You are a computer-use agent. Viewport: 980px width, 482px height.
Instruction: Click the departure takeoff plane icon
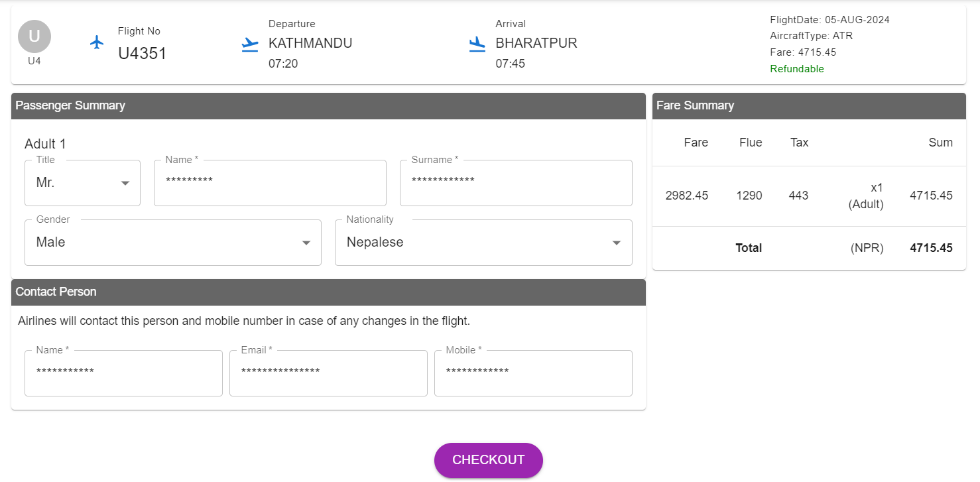pos(250,44)
